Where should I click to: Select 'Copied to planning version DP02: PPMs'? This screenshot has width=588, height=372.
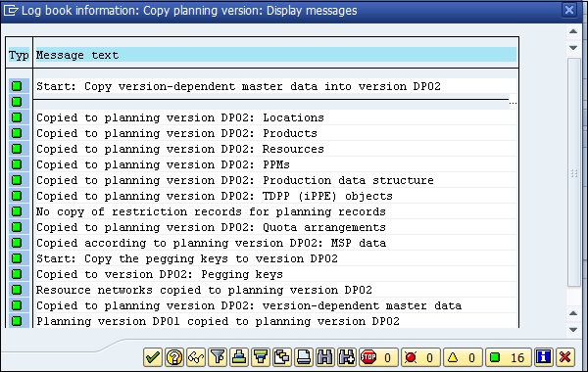pos(163,164)
